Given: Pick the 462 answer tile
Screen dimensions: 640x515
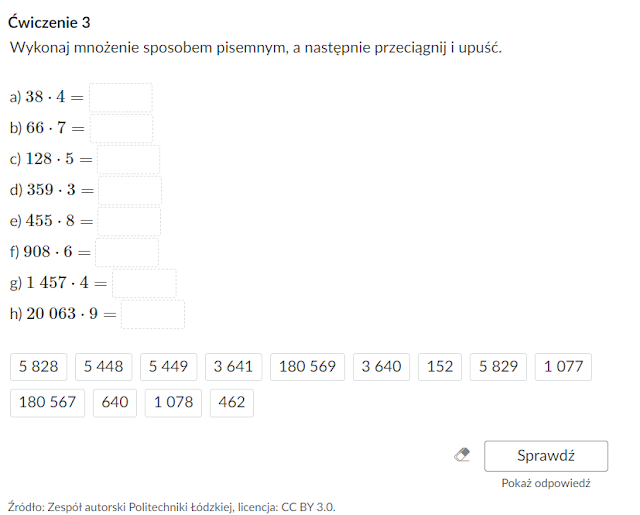Looking at the screenshot, I should tap(231, 403).
